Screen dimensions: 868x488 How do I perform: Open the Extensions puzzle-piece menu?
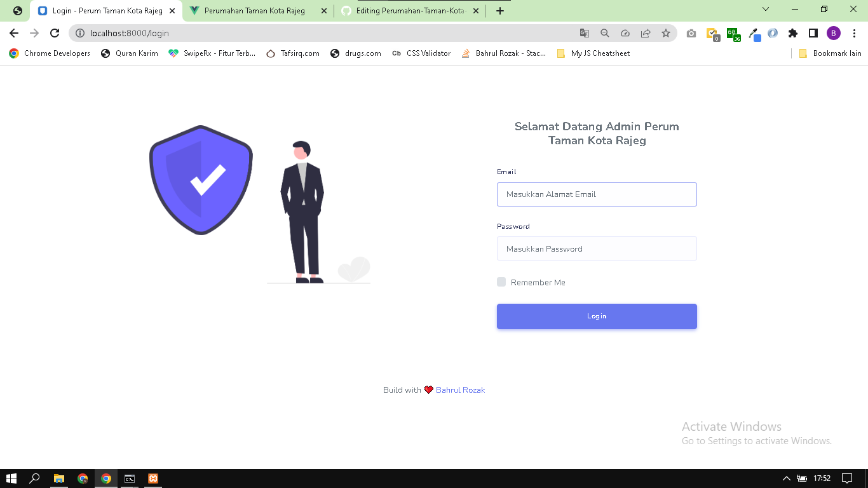tap(793, 33)
